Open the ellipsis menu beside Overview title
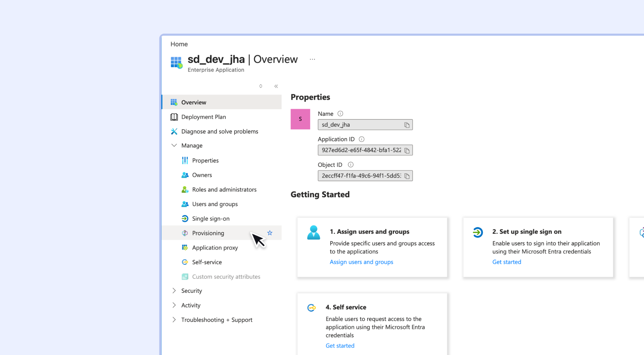644x355 pixels. click(312, 59)
